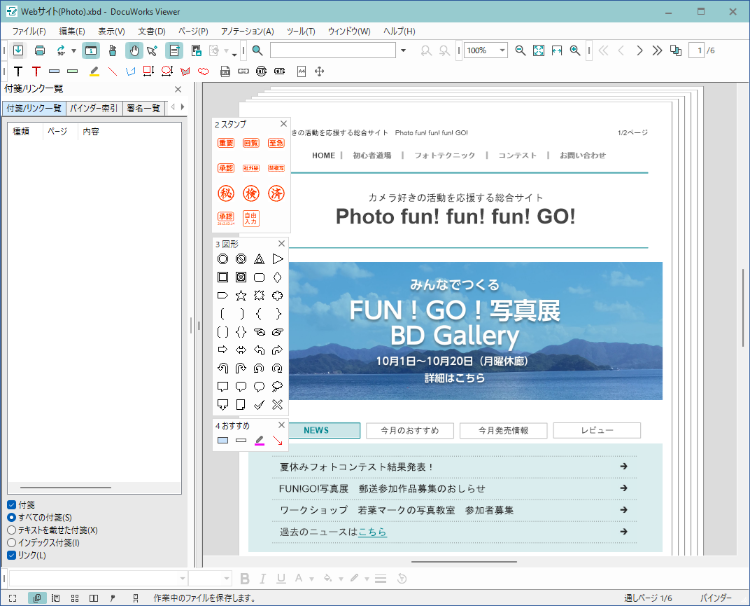Click the vertical scrollbar of document view
750x606 pixels.
click(x=743, y=308)
